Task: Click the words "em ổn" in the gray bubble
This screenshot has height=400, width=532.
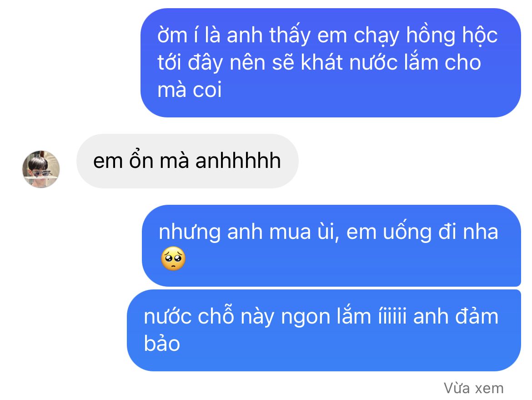Action: point(123,161)
